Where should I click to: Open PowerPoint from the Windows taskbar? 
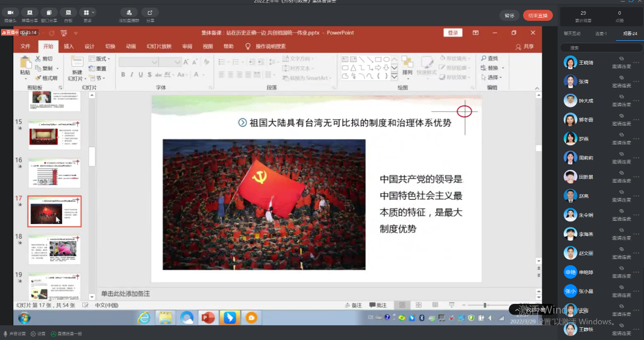pos(208,318)
